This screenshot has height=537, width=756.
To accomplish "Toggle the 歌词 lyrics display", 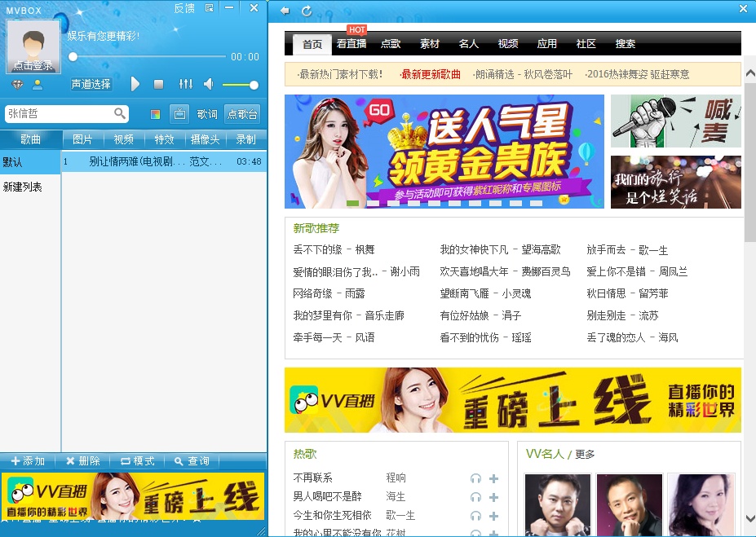I will [x=207, y=114].
